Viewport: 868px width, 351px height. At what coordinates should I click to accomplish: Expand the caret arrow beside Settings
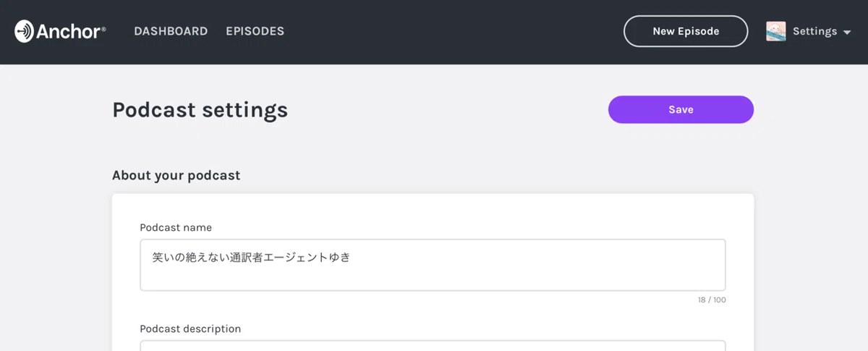pyautogui.click(x=847, y=33)
